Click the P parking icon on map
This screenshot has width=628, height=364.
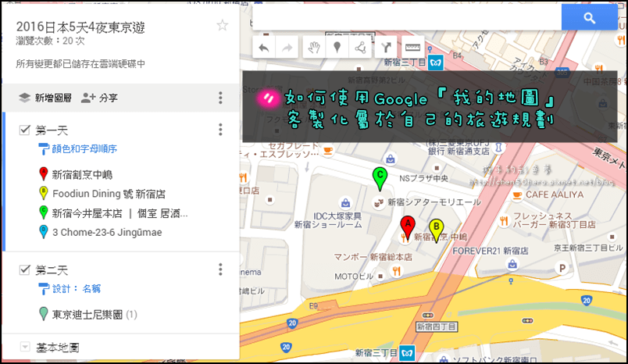[562, 268]
